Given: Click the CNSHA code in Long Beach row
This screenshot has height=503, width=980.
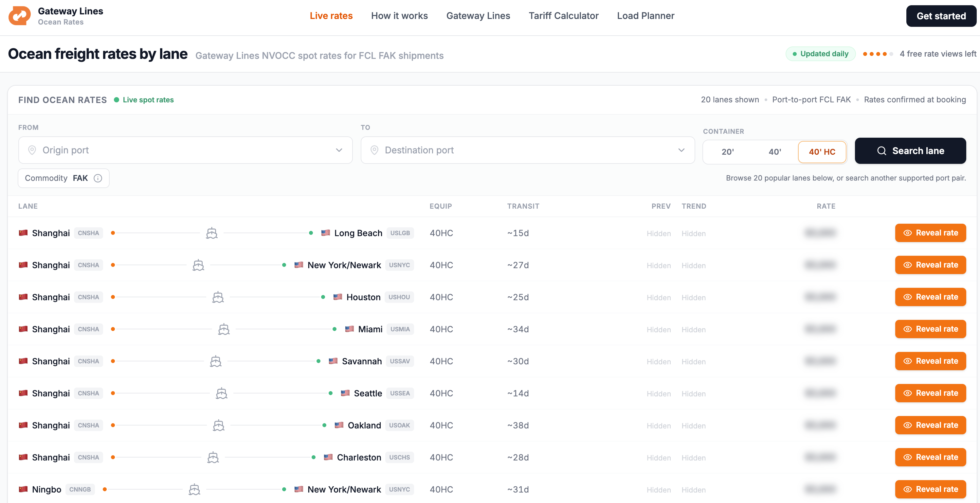Looking at the screenshot, I should tap(88, 233).
